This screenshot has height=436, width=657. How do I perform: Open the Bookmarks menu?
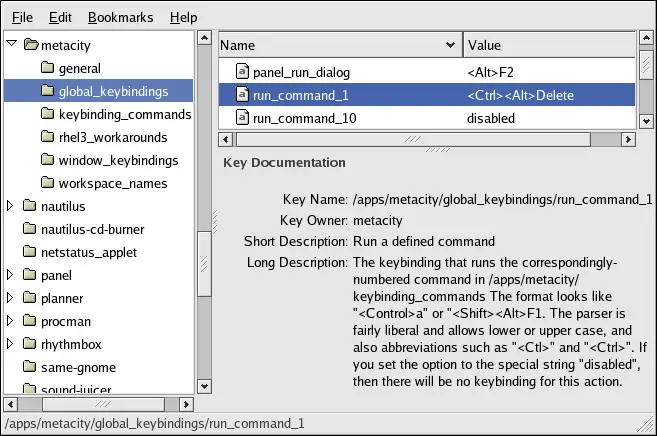click(x=119, y=17)
